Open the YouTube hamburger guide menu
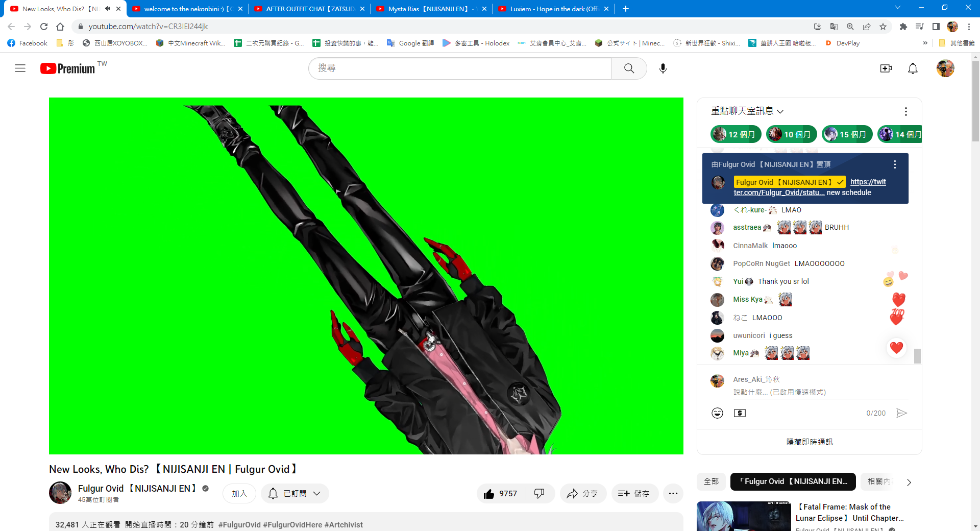Viewport: 980px width, 531px height. click(20, 68)
